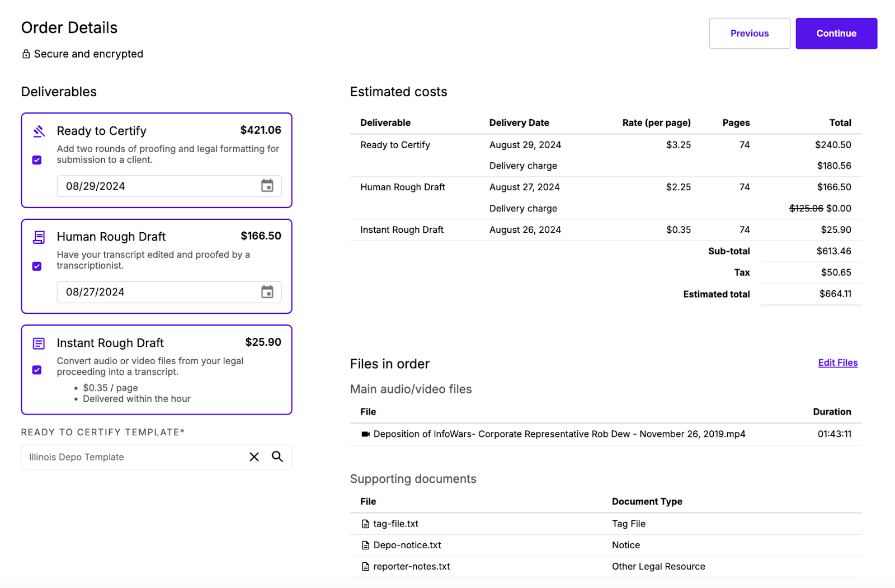Uncheck the Human Rough Draft deliverable
This screenshot has height=588, width=895.
(x=37, y=266)
